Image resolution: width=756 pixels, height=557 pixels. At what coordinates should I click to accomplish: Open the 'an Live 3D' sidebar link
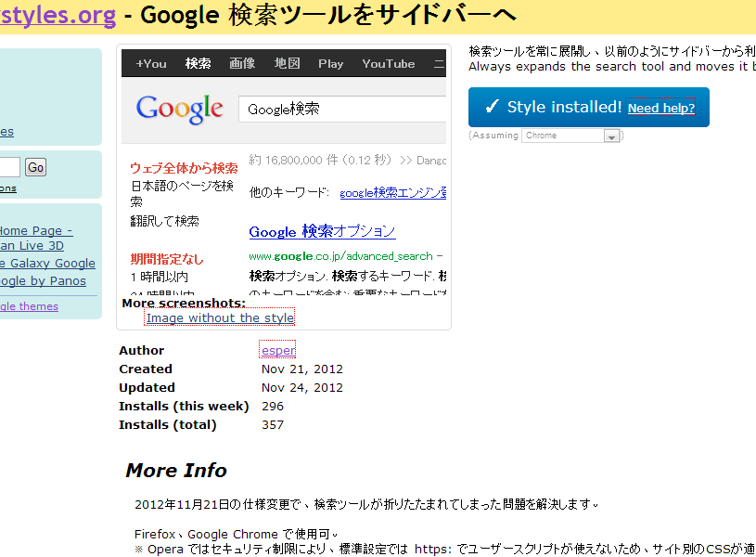pos(32,246)
